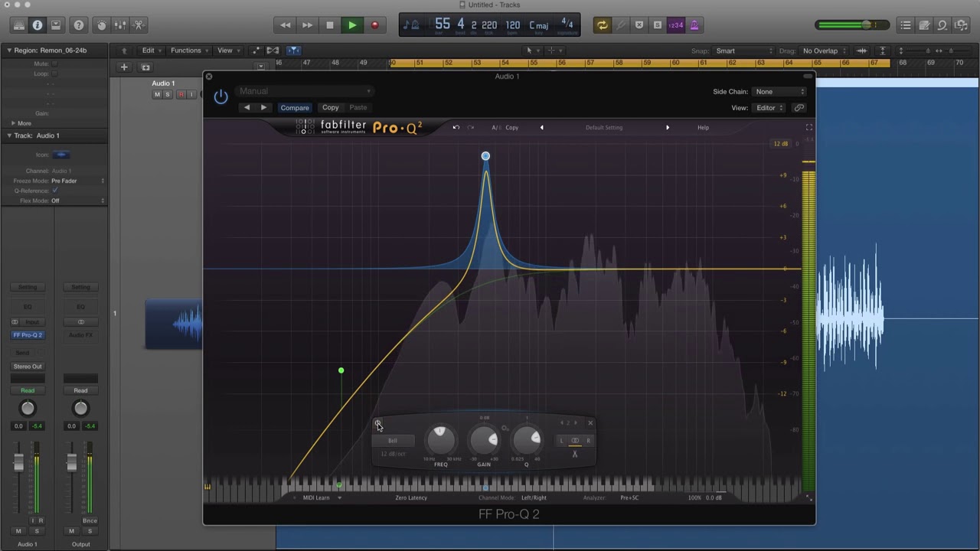This screenshot has width=980, height=551.
Task: Open the Note Pad icon
Action: (924, 25)
